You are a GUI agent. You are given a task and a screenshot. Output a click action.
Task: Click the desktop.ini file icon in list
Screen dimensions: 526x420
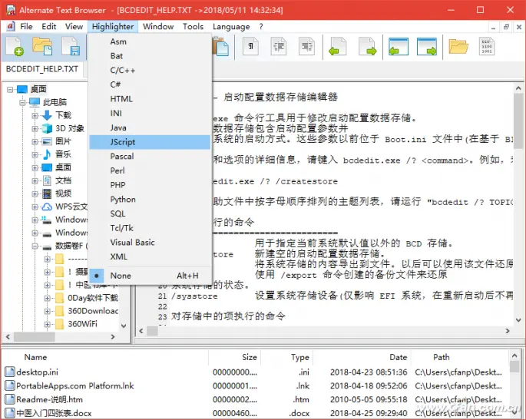tap(10, 372)
